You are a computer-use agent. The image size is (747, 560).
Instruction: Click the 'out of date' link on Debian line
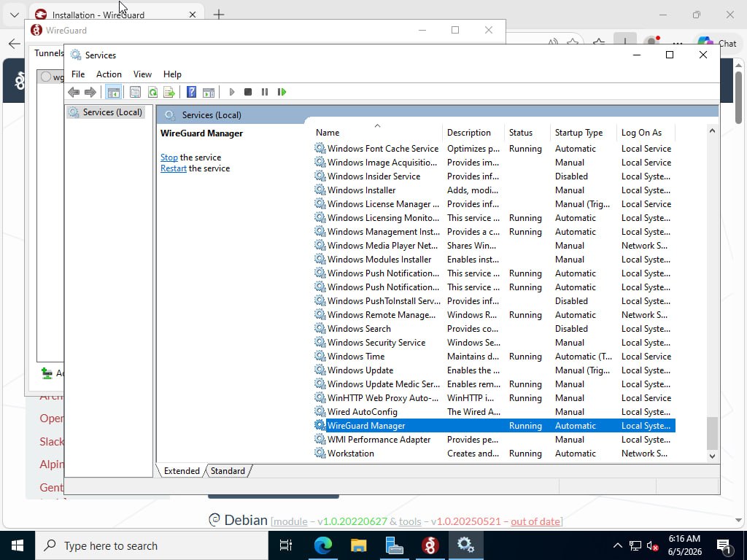(x=535, y=521)
